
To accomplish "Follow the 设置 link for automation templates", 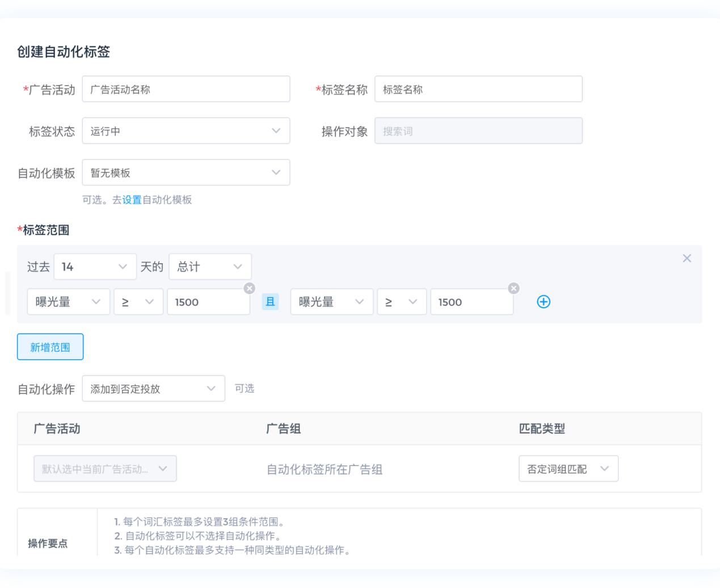I will pos(132,200).
